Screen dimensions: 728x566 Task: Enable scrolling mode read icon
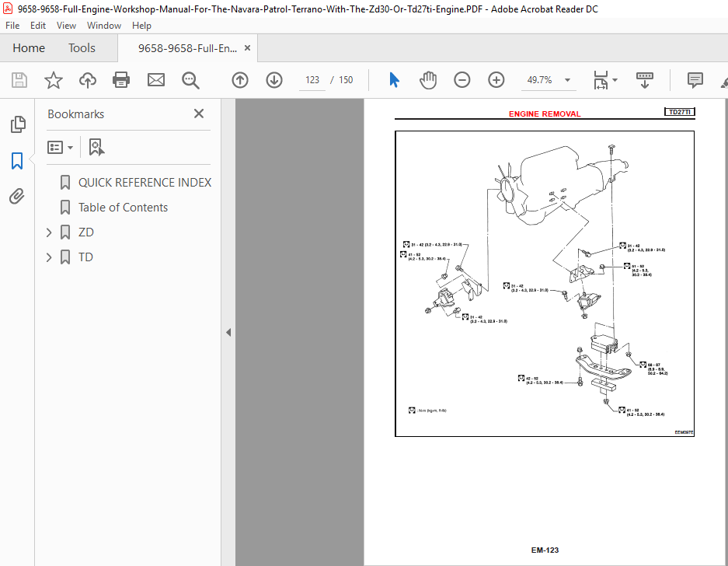pyautogui.click(x=645, y=80)
